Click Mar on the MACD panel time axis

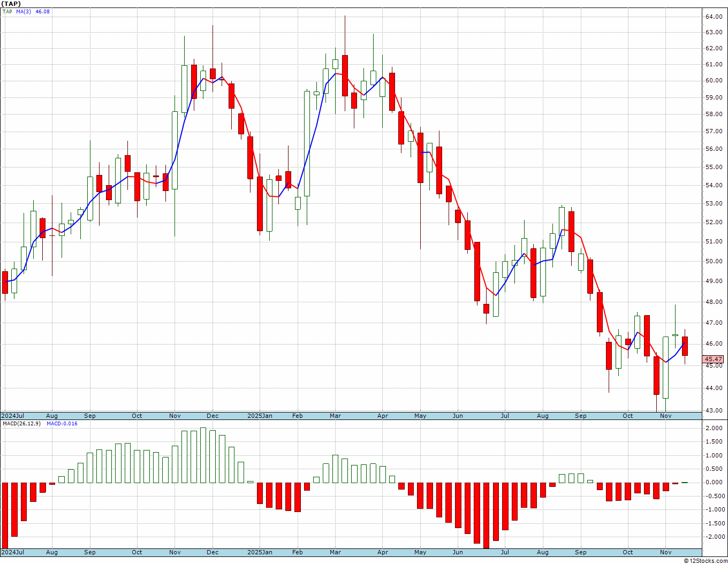(x=335, y=552)
